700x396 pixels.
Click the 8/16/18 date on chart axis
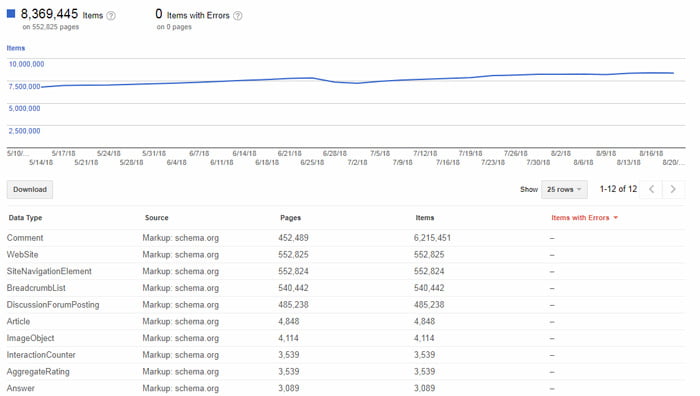point(651,154)
